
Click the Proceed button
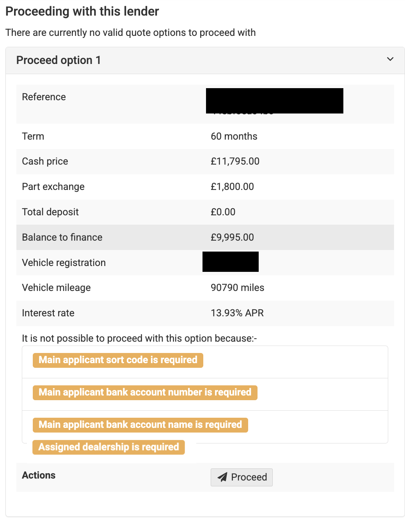click(x=242, y=477)
